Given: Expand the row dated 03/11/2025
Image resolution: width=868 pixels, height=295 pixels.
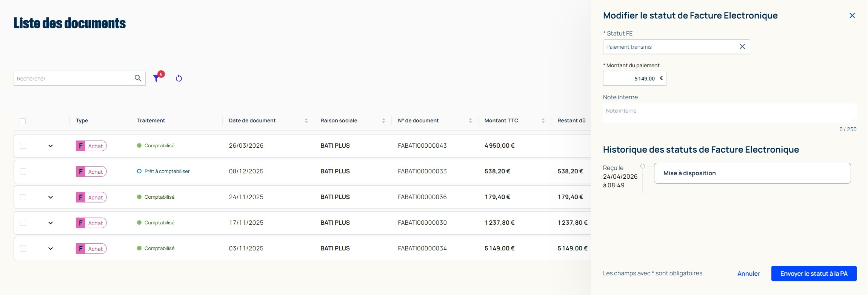Looking at the screenshot, I should (51, 249).
